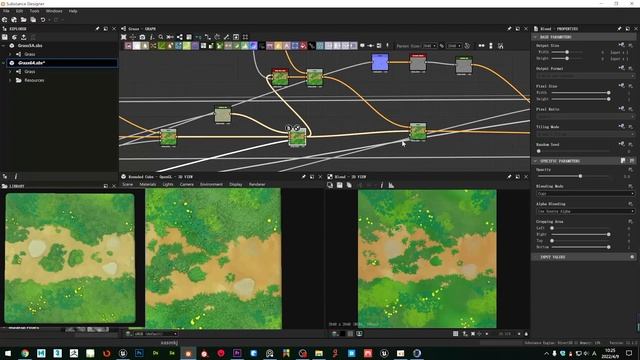Open the Pixel Ratio dropdown
Viewport: 640px width, 360px height.
click(585, 116)
